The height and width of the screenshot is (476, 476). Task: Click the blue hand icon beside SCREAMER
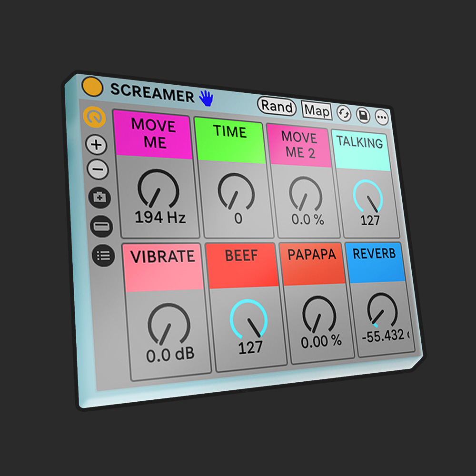coord(206,98)
